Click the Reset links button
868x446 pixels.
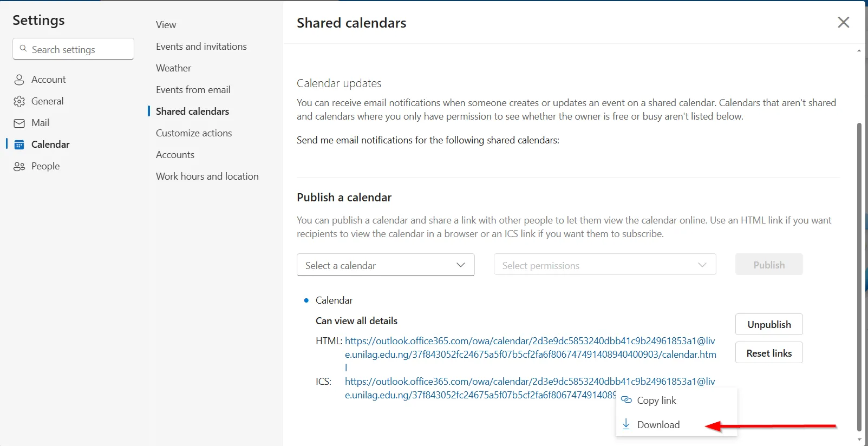[768, 353]
